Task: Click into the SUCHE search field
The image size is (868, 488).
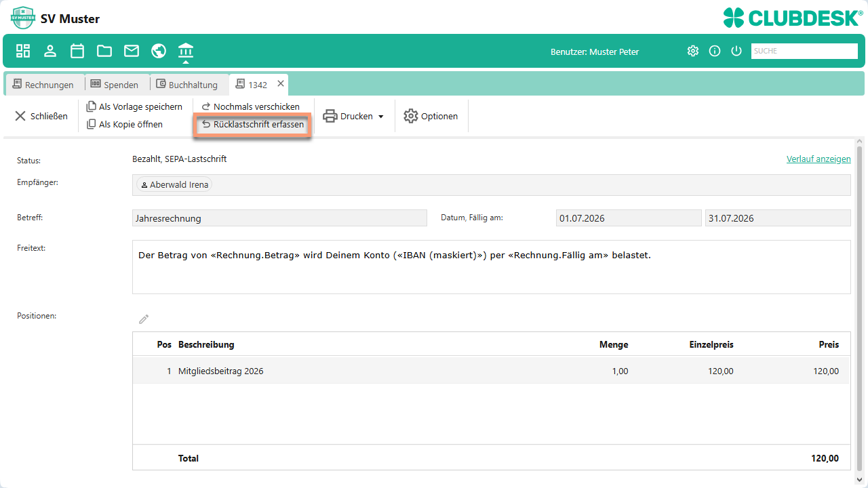Action: pos(804,51)
